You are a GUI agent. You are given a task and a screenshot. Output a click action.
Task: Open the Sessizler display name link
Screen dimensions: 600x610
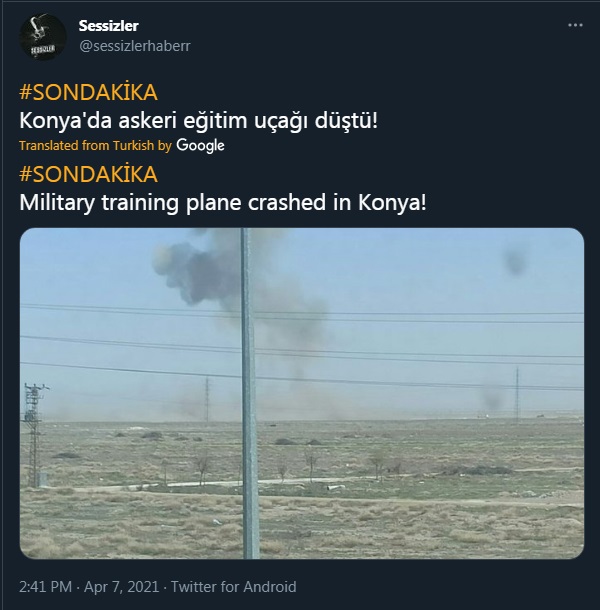click(x=109, y=26)
